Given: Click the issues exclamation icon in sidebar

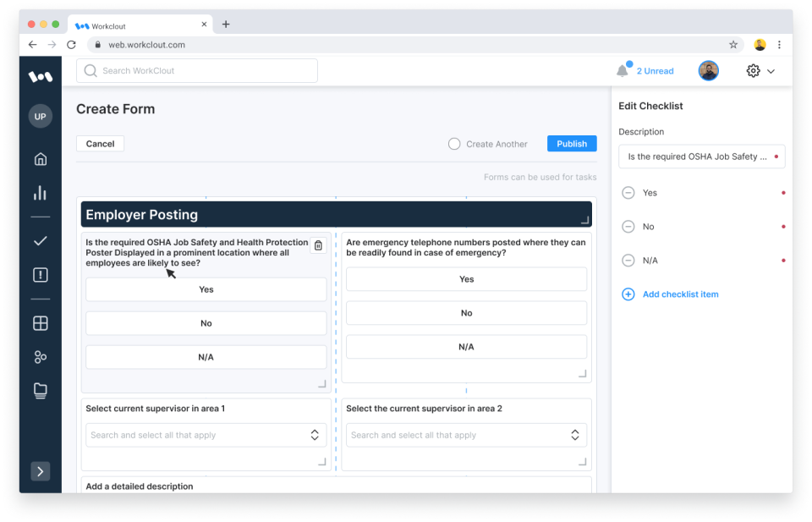Looking at the screenshot, I should tap(40, 274).
